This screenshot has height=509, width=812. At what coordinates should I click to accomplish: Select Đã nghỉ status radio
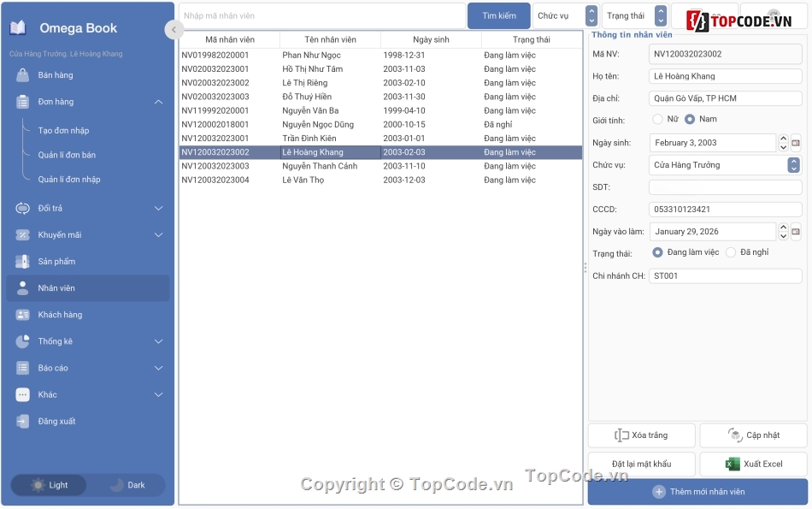coord(731,252)
